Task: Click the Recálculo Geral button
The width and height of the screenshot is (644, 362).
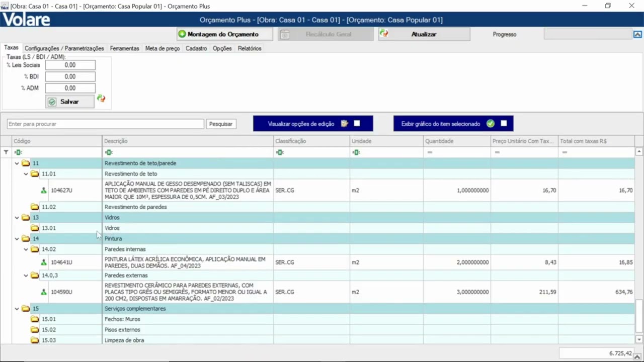Action: [326, 34]
